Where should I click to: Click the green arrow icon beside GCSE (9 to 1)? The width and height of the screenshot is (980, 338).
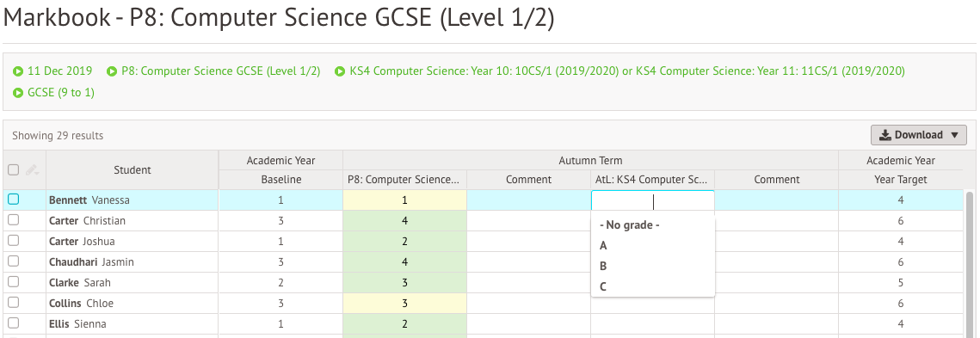(18, 93)
